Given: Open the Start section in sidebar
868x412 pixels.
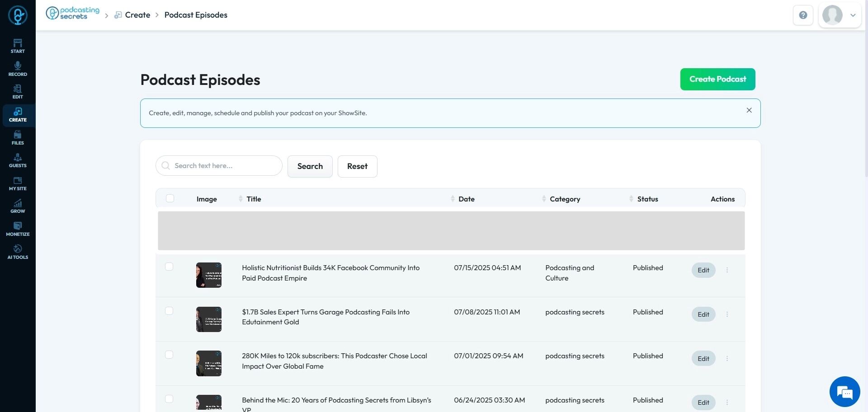Looking at the screenshot, I should [18, 46].
